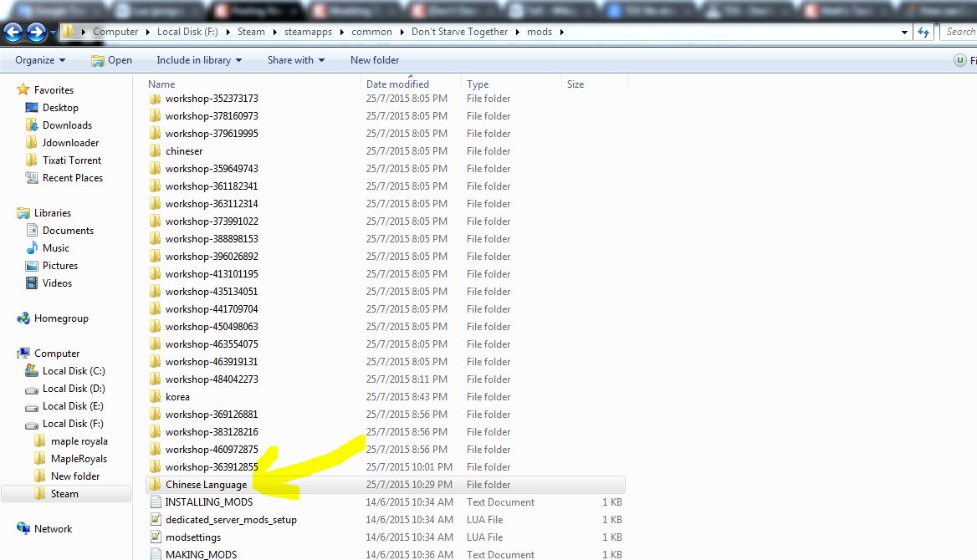This screenshot has height=560, width=977.
Task: Select the korea folder
Action: (x=177, y=397)
